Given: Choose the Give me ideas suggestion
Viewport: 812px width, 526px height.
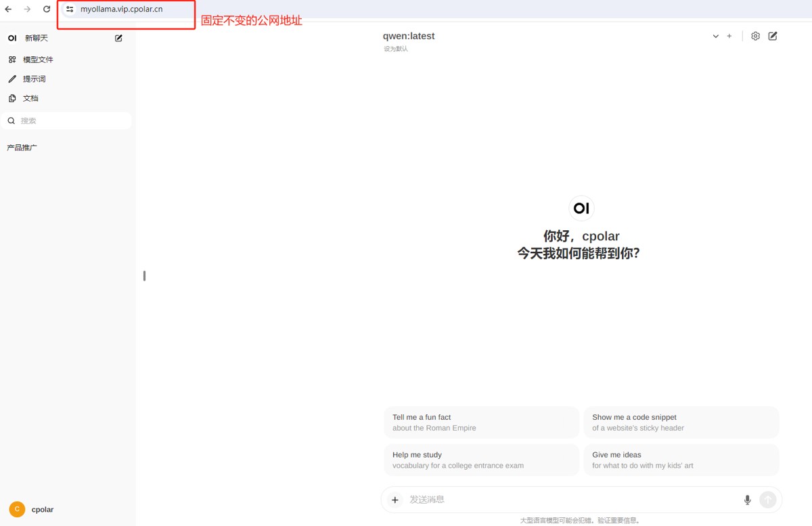Looking at the screenshot, I should (x=681, y=460).
